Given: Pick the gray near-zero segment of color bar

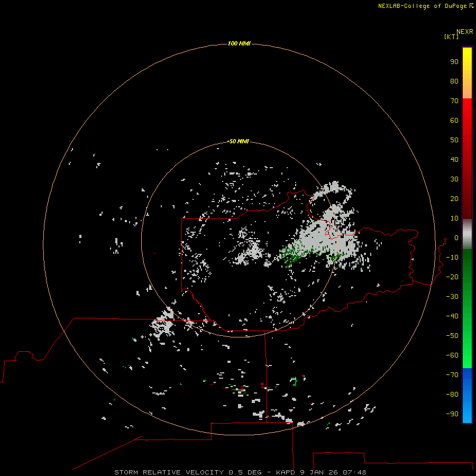Looking at the screenshot, I should [467, 234].
